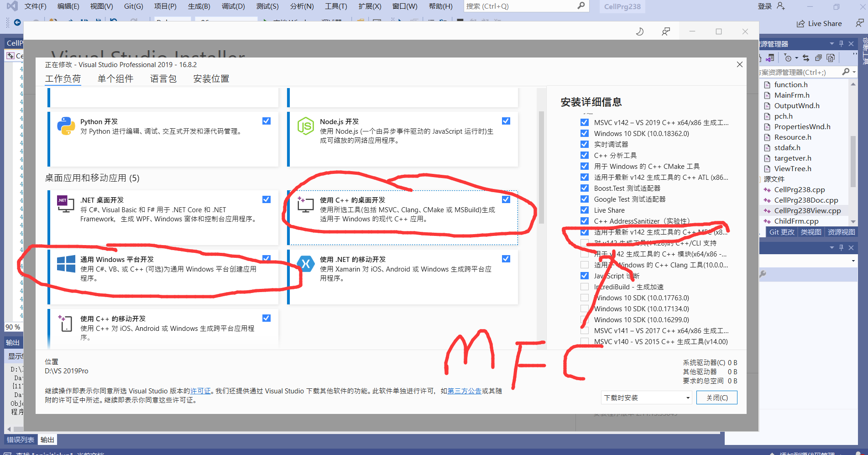Screen dimensions: 868x455
Task: Switch to the 错误列表 tab
Action: coord(21,439)
